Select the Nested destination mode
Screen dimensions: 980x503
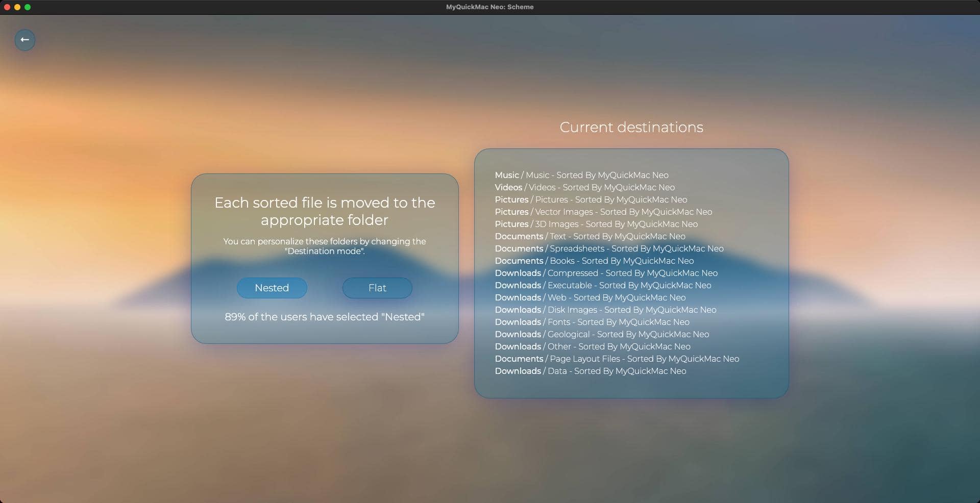(x=272, y=288)
